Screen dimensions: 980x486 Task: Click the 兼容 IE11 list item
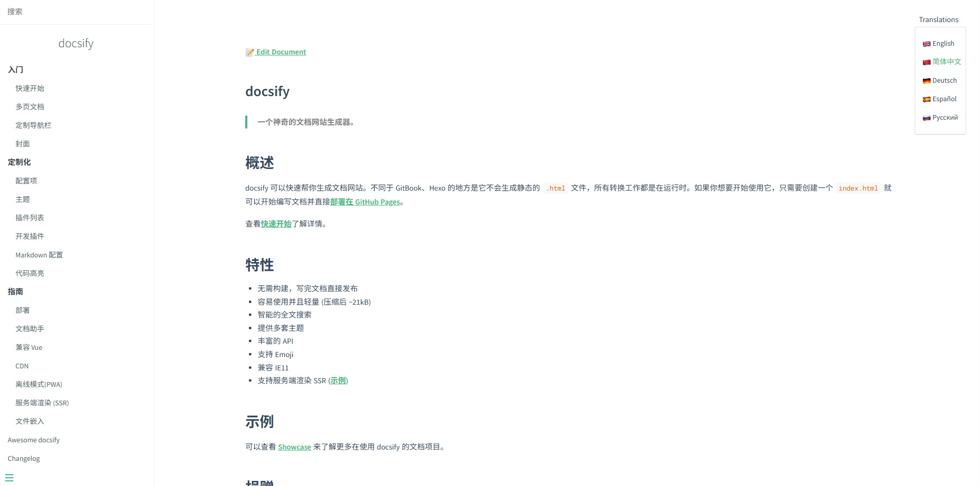coord(273,367)
